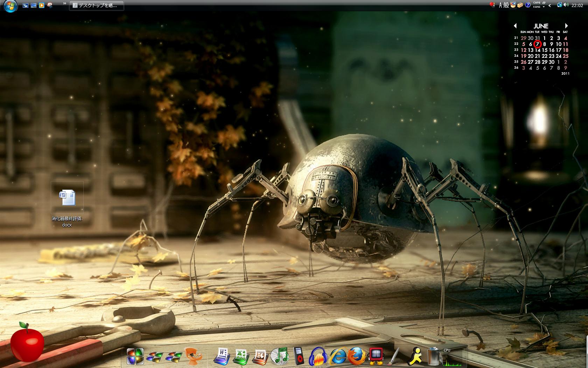The height and width of the screenshot is (368, 588).
Task: Click the four-colored squares dock icon
Action: [x=135, y=356]
